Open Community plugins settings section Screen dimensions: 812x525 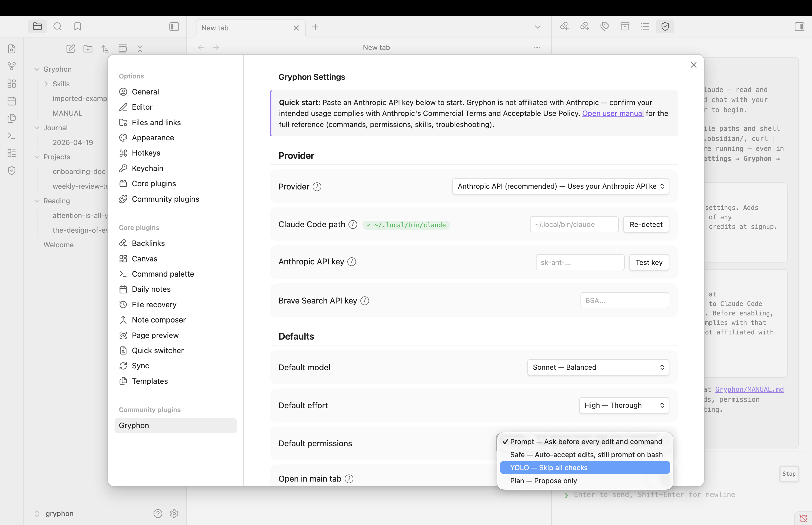pyautogui.click(x=176, y=199)
